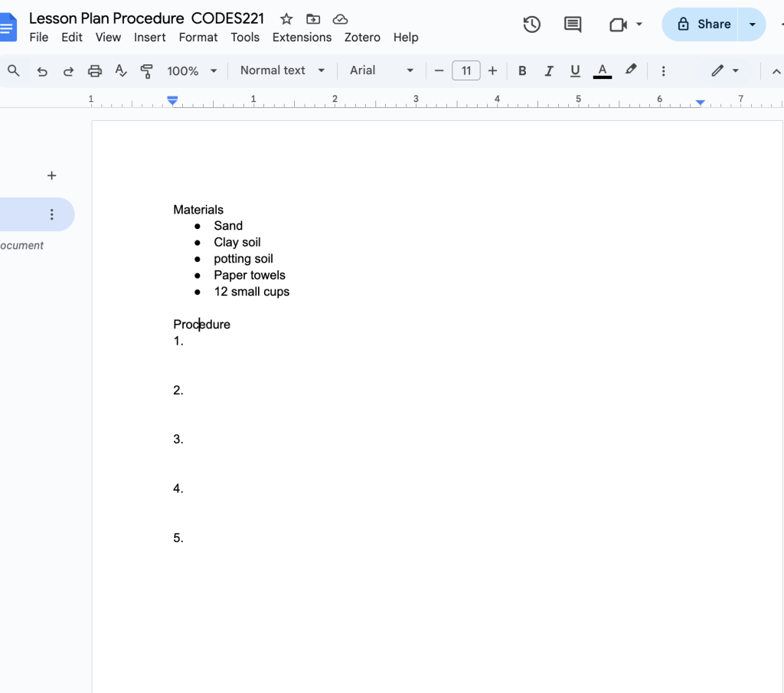The image size is (784, 693).
Task: Click the undo arrow icon
Action: (x=42, y=71)
